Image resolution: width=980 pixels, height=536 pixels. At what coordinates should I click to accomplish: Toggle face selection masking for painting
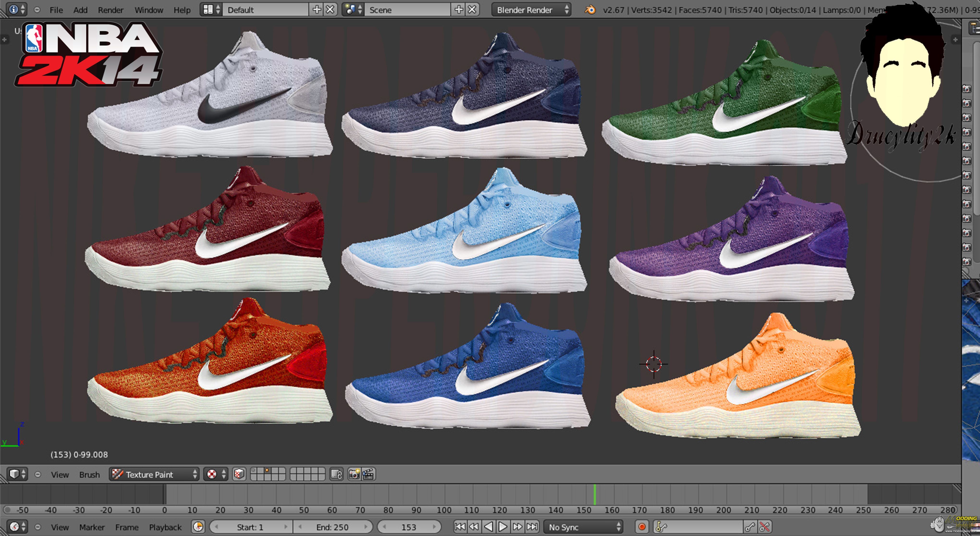[x=239, y=474]
